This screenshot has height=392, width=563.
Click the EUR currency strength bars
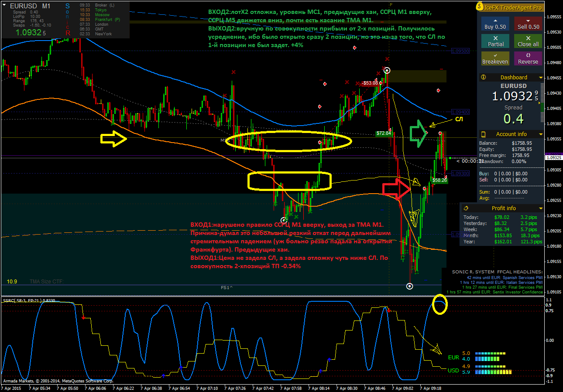[491, 356]
